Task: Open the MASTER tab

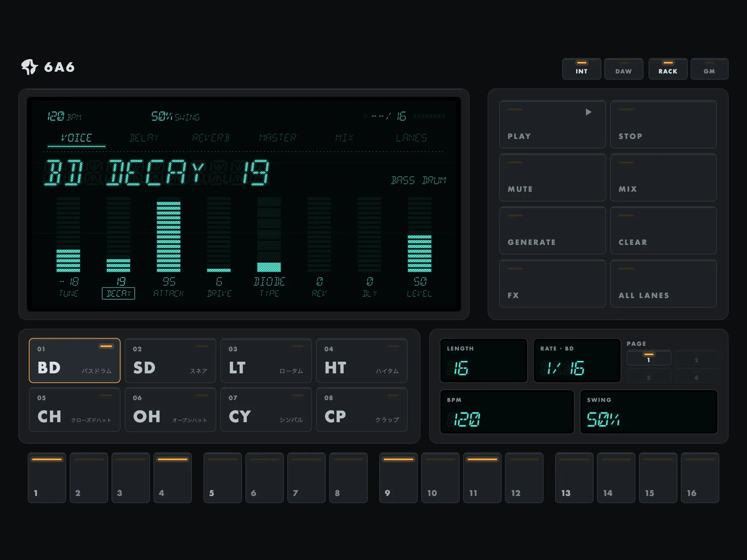Action: pyautogui.click(x=278, y=138)
